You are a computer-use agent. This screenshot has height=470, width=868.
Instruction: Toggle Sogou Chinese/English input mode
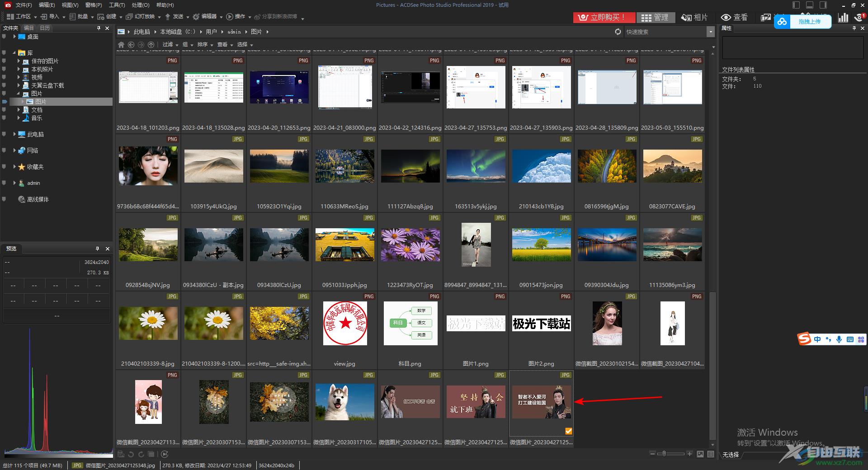coord(817,339)
